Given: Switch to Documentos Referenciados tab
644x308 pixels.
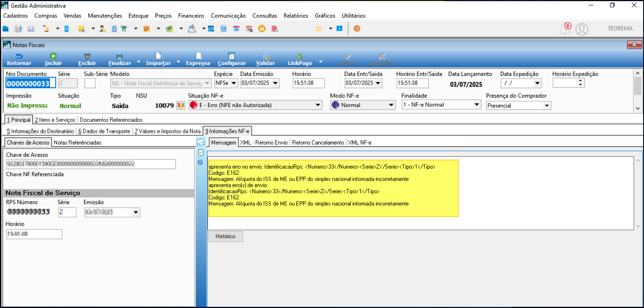Looking at the screenshot, I should tap(111, 120).
